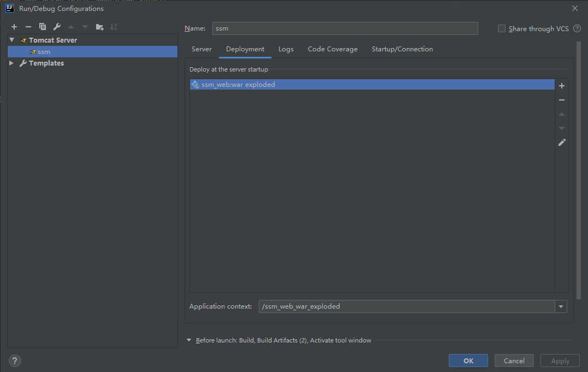This screenshot has width=588, height=372.
Task: Click the IntelliJ icon in title bar
Action: tap(10, 8)
